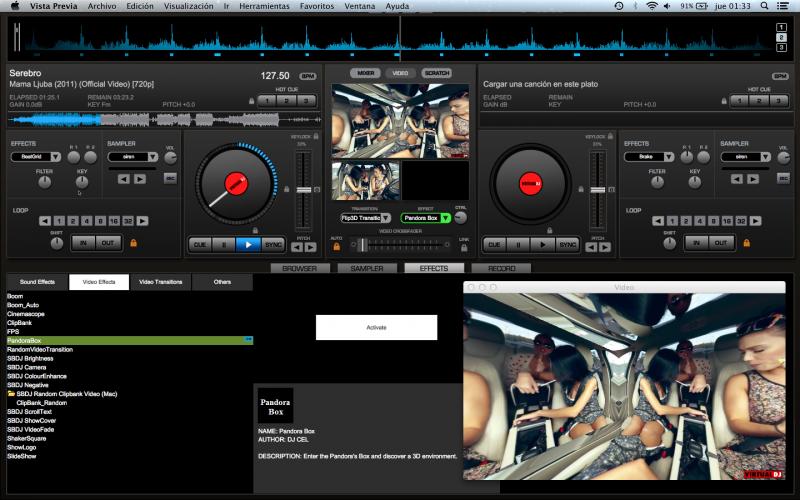Start playback on the right deck

tap(543, 245)
